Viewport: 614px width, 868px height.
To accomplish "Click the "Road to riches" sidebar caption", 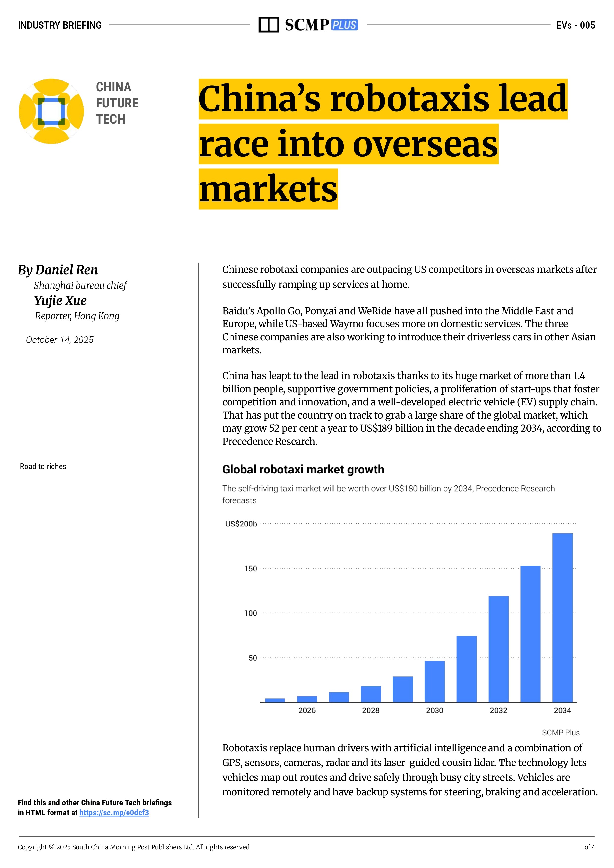I will coord(43,466).
